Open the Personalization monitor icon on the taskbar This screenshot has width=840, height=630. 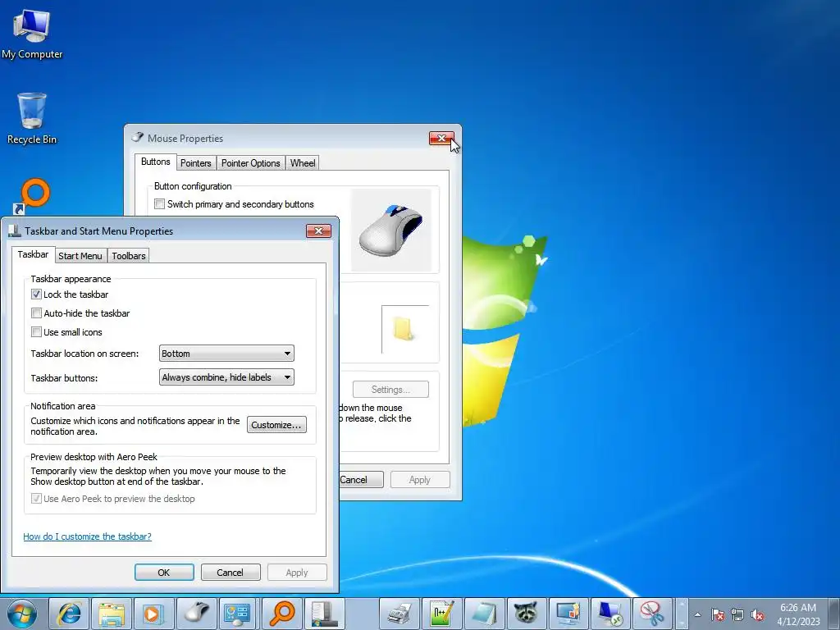pyautogui.click(x=568, y=614)
